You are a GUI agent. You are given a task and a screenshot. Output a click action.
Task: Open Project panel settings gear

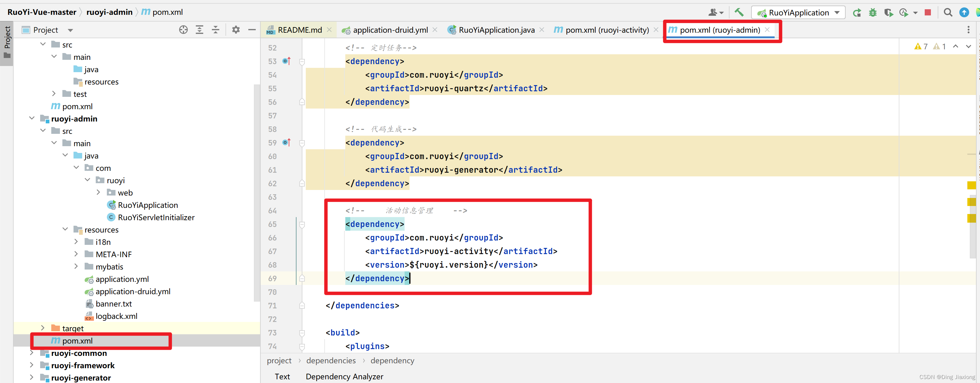(x=236, y=30)
